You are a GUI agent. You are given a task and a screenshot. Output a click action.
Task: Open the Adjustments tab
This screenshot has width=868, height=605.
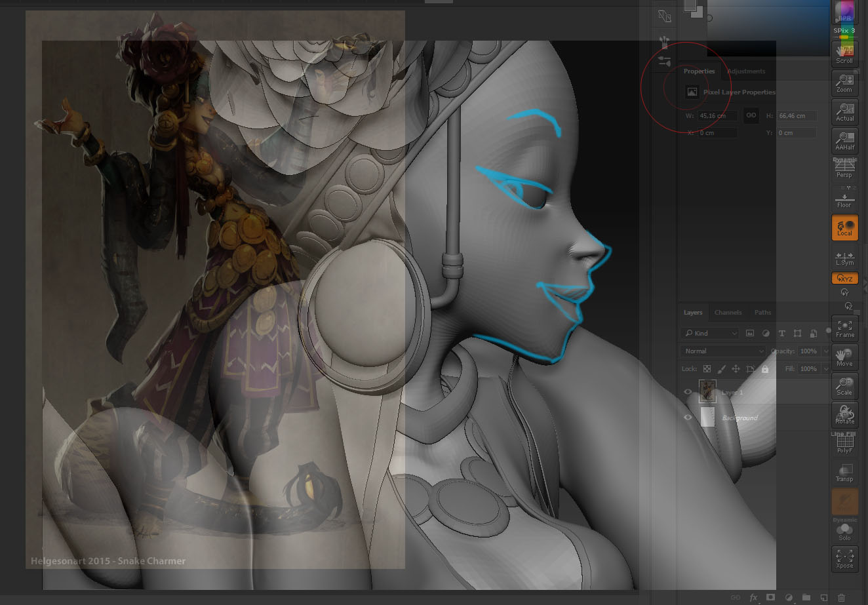[x=746, y=71]
